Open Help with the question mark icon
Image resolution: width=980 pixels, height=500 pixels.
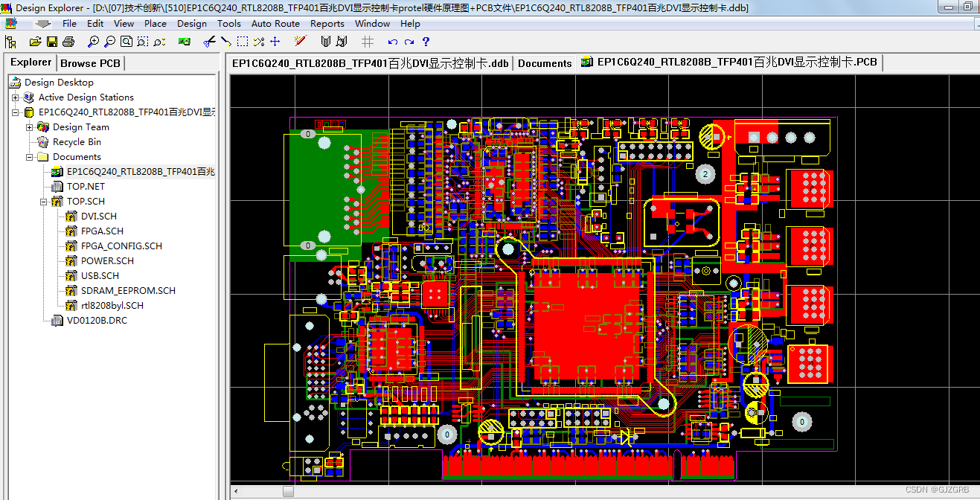[426, 41]
